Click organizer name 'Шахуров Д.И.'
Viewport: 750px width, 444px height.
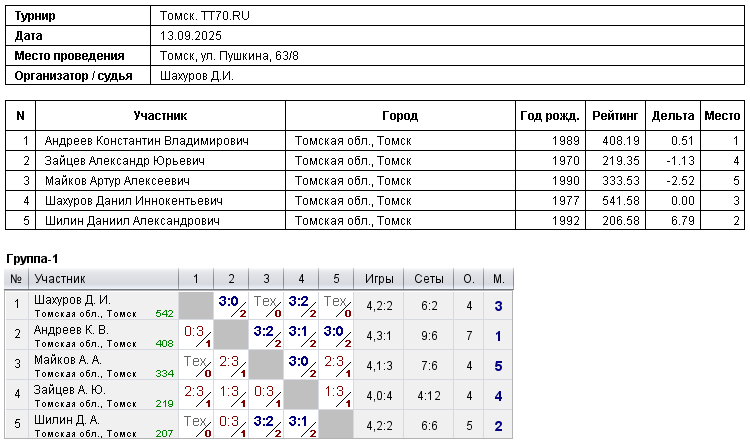click(197, 76)
